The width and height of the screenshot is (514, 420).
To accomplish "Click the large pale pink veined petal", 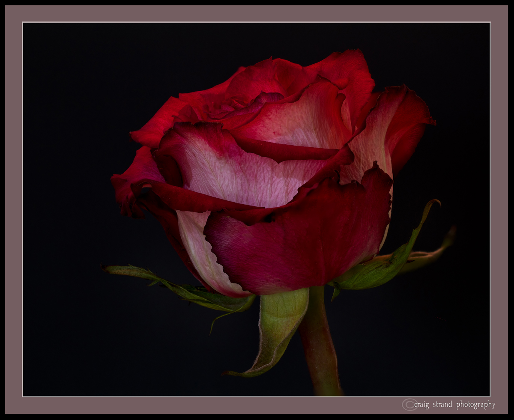I will tap(240, 171).
